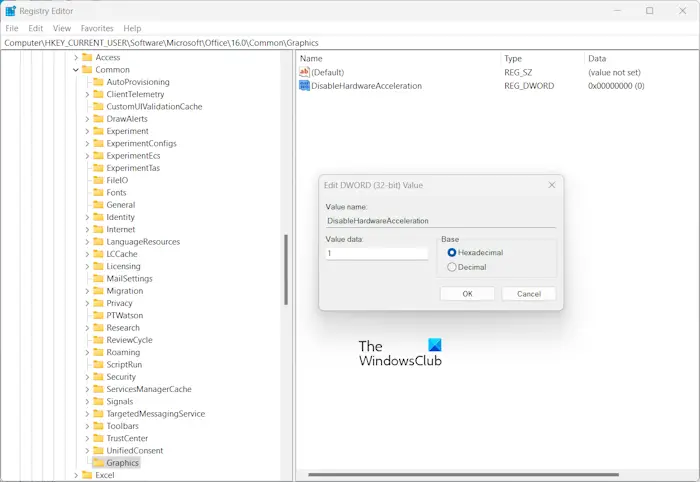Click the General folder icon

point(98,205)
